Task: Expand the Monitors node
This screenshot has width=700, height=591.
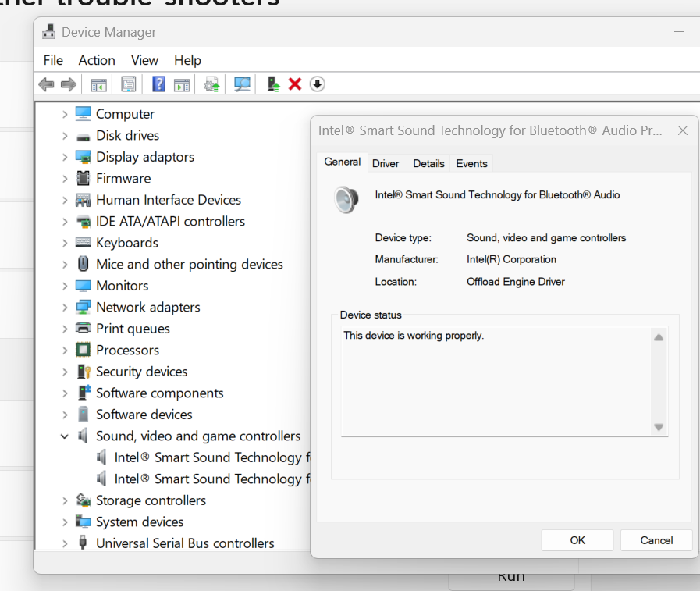Action: pyautogui.click(x=65, y=286)
